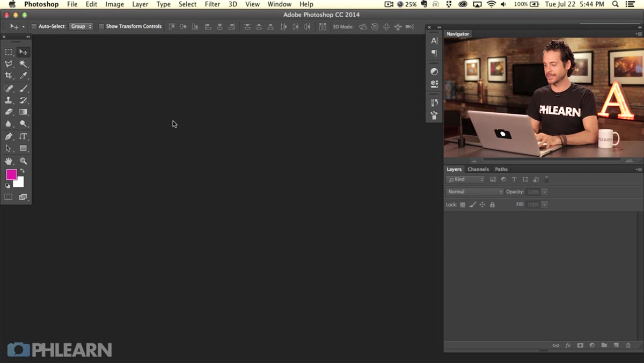Select the Brush tool
This screenshot has width=644, height=363.
tap(23, 89)
